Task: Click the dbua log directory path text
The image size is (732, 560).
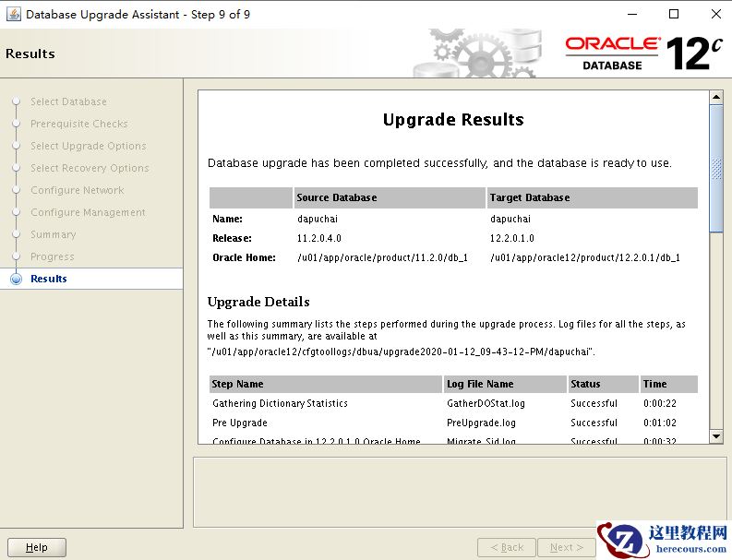Action: click(401, 351)
